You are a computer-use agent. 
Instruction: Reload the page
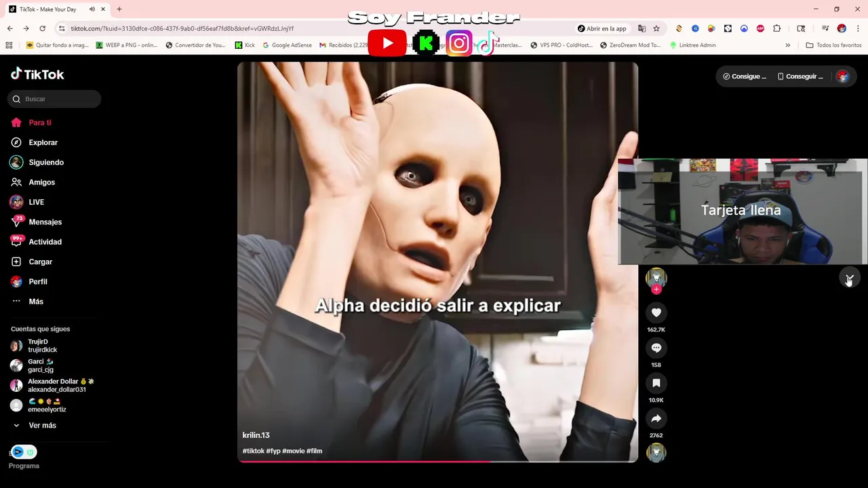click(x=42, y=28)
